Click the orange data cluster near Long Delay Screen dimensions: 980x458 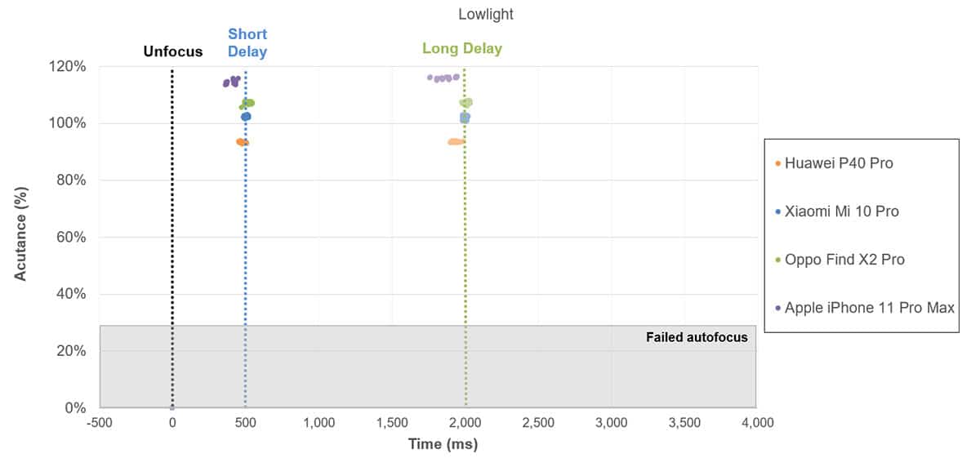[456, 142]
